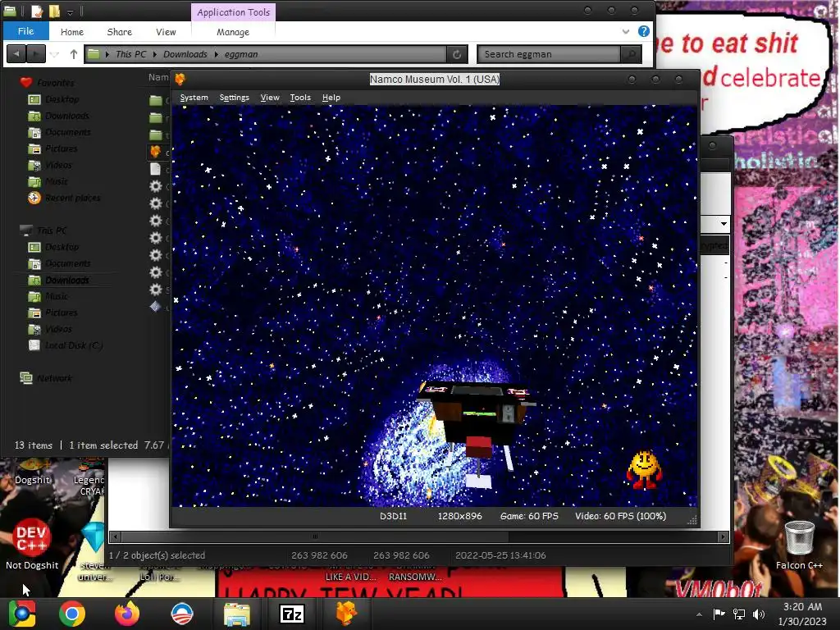The height and width of the screenshot is (630, 840).
Task: Open DuckStation's Tools menu
Action: [x=300, y=98]
